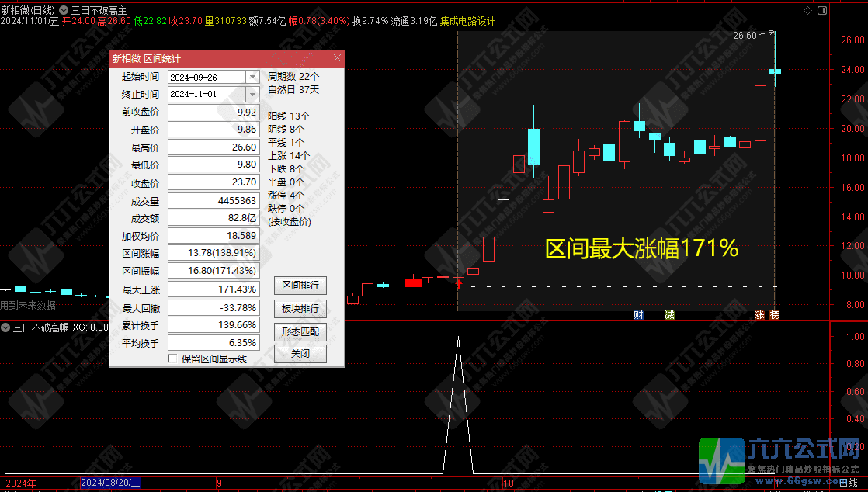Click the 2024年 label on time axis

(x=20, y=483)
